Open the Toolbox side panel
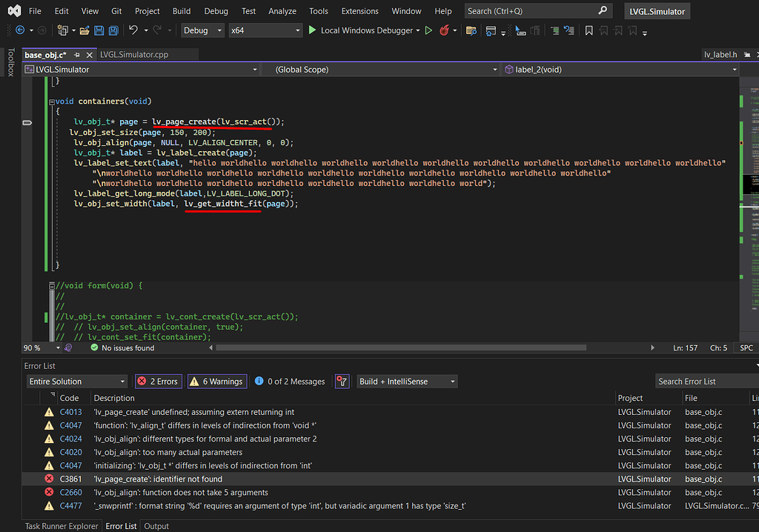The height and width of the screenshot is (532, 759). 10,62
